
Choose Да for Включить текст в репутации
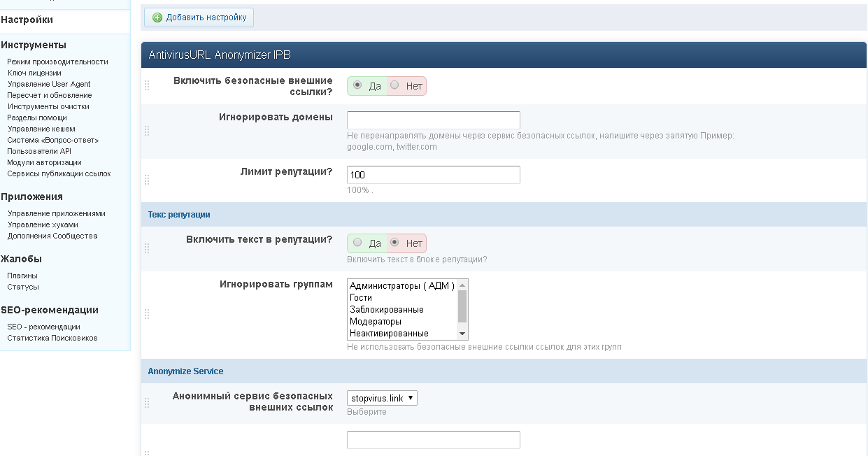coord(358,243)
